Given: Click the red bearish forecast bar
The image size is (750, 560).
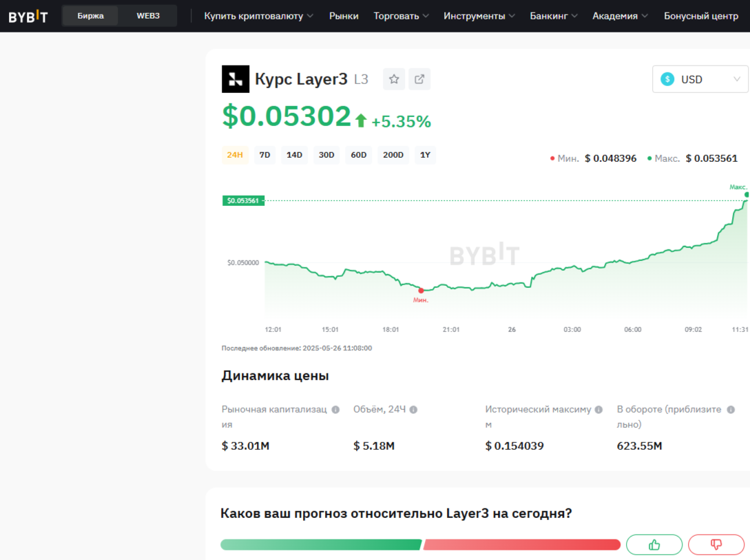Looking at the screenshot, I should (522, 544).
